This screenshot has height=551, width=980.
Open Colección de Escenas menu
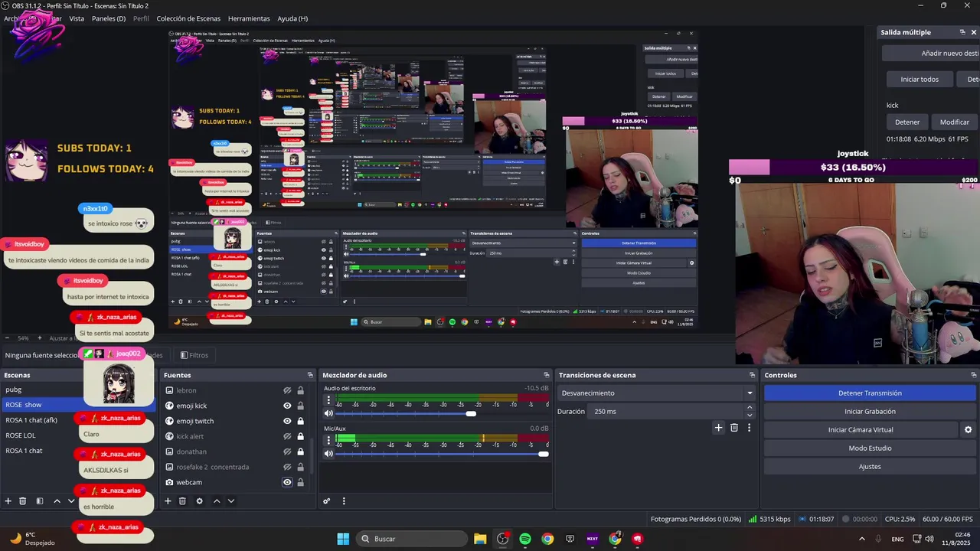pyautogui.click(x=188, y=18)
